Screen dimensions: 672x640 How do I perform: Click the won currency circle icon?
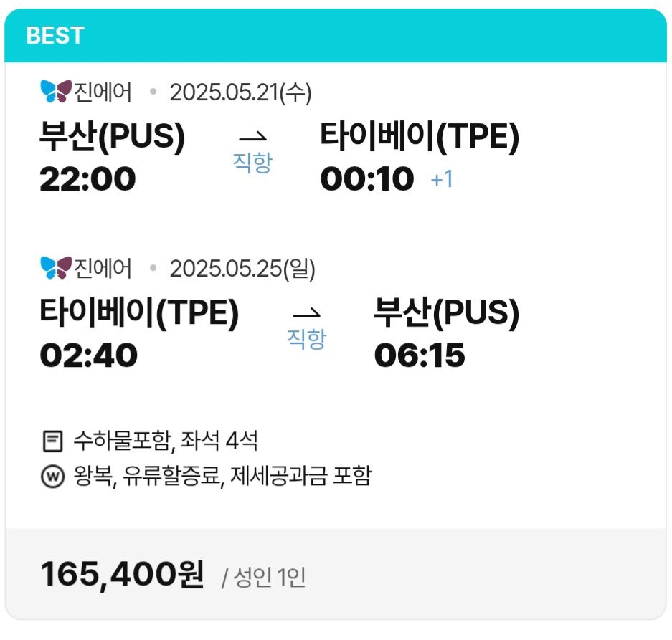pyautogui.click(x=52, y=477)
